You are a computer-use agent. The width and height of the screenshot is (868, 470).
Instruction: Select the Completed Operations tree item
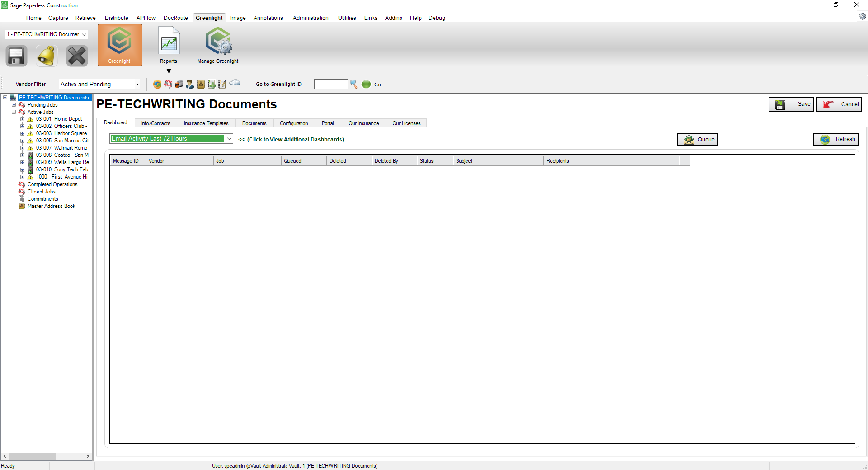click(52, 184)
